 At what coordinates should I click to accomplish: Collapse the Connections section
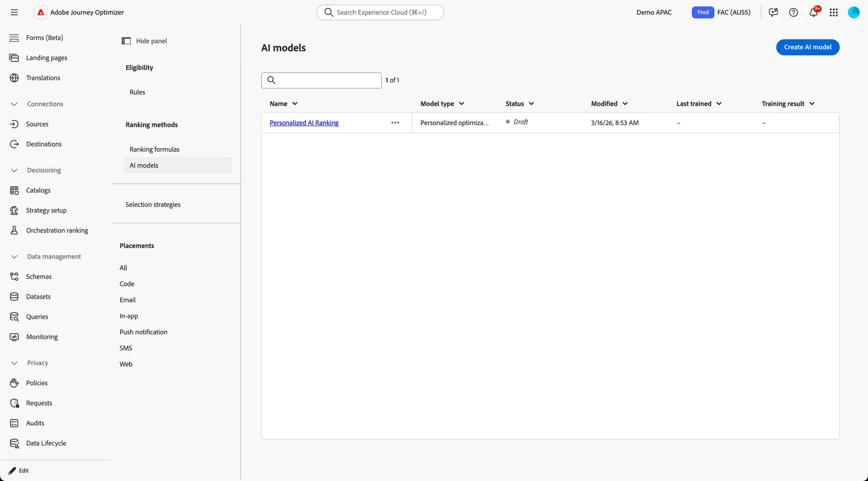pos(14,104)
